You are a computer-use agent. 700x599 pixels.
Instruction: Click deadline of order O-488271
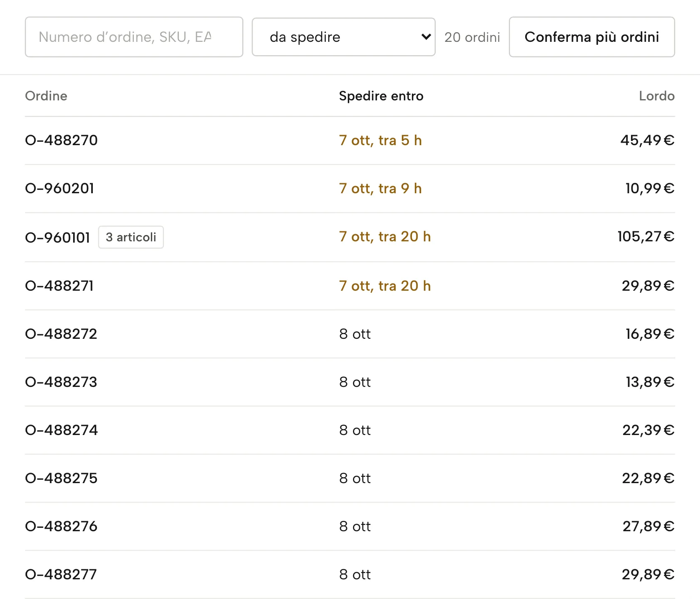[385, 286]
